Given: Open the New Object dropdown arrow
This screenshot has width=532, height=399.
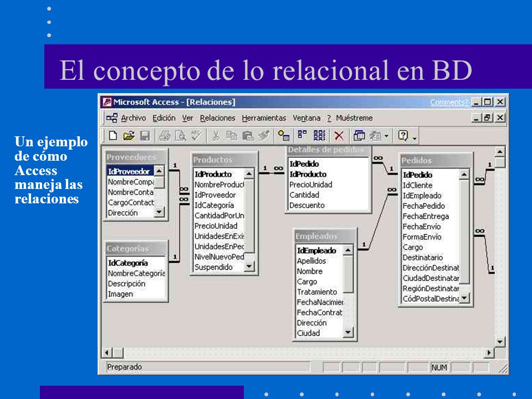Looking at the screenshot, I should [x=386, y=136].
